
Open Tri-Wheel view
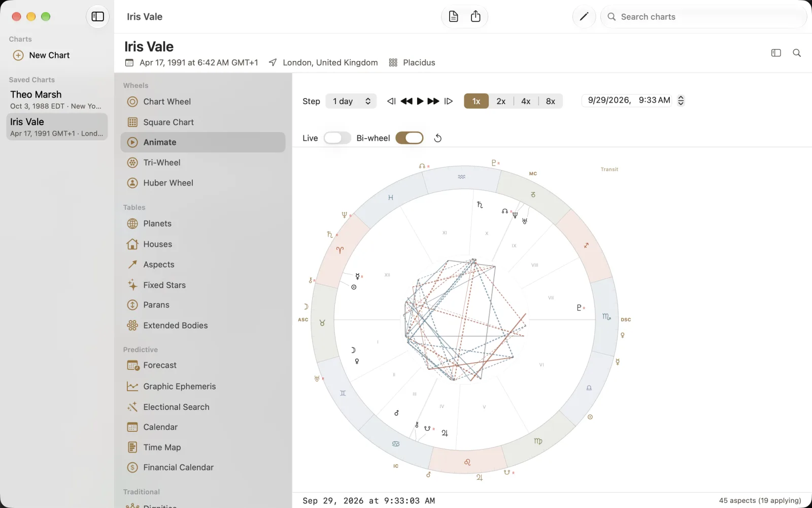pyautogui.click(x=203, y=163)
